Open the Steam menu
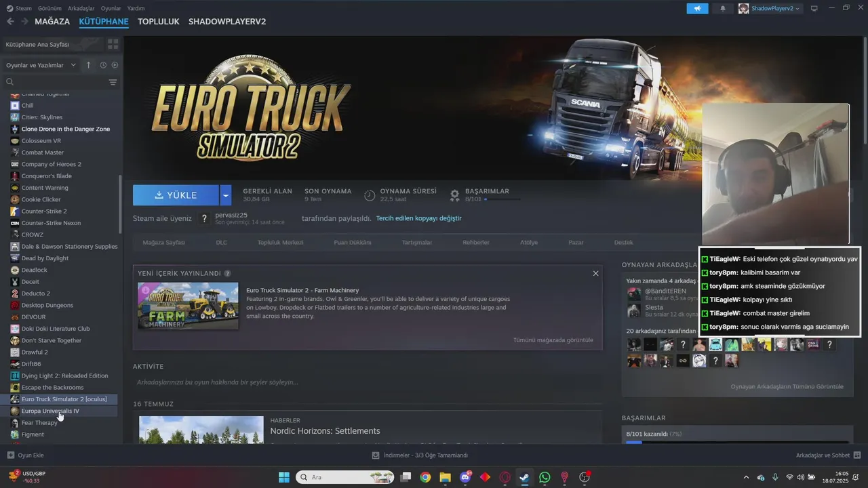Image resolution: width=868 pixels, height=488 pixels. click(x=19, y=8)
